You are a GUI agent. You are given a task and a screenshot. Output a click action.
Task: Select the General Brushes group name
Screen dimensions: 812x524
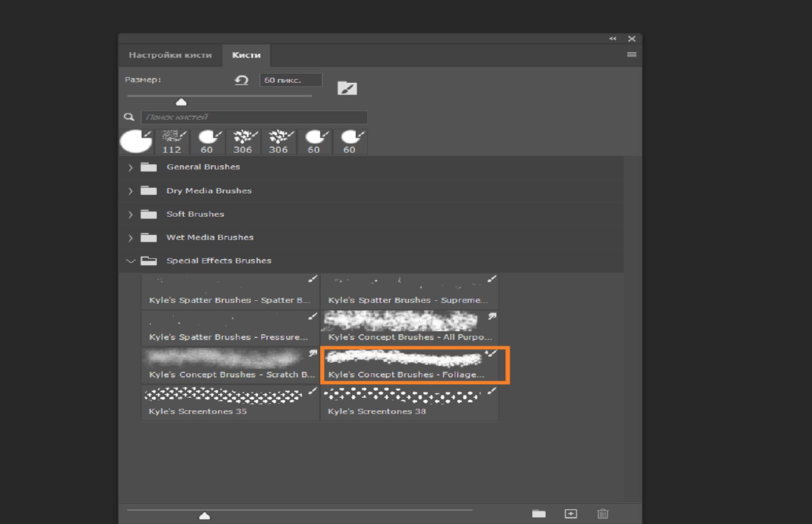click(203, 167)
